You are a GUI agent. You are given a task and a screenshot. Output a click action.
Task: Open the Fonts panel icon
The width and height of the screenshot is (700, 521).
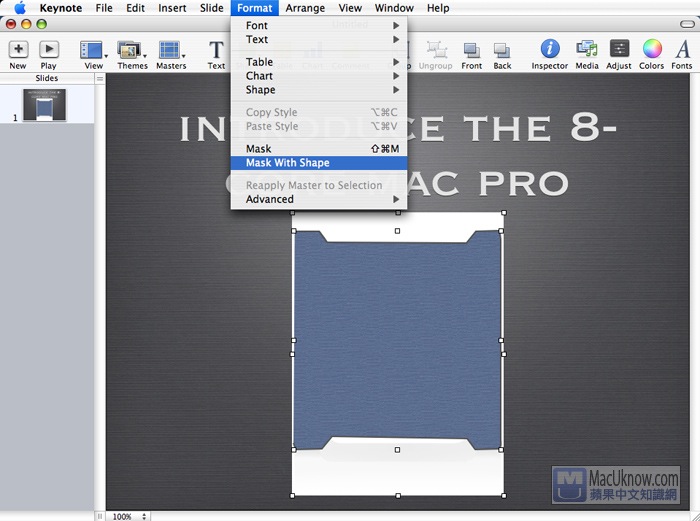pyautogui.click(x=682, y=49)
